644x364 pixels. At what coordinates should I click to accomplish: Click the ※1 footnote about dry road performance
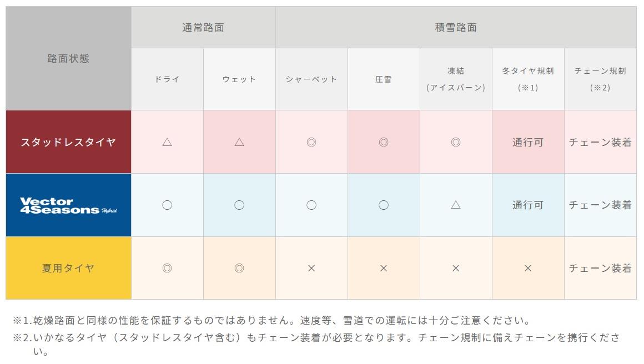[272, 320]
